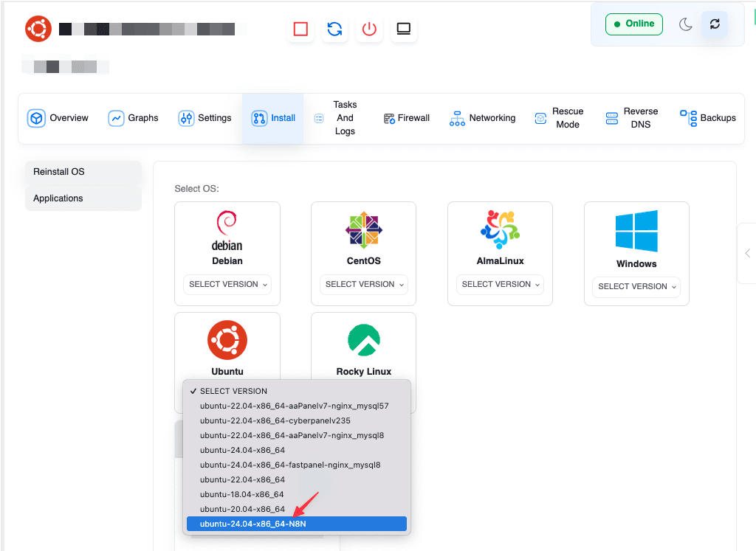Click the red stop server icon
The width and height of the screenshot is (756, 551).
tap(300, 29)
